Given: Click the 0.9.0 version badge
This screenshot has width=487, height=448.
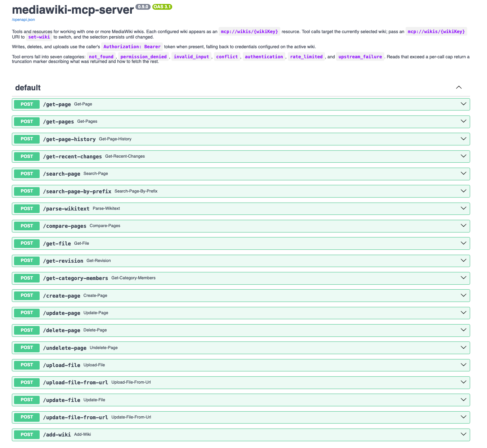Looking at the screenshot, I should 143,7.
